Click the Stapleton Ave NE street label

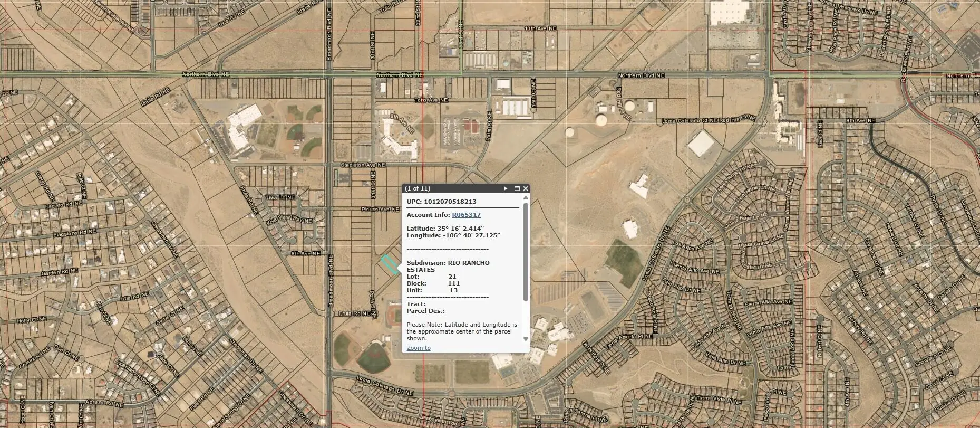click(363, 165)
